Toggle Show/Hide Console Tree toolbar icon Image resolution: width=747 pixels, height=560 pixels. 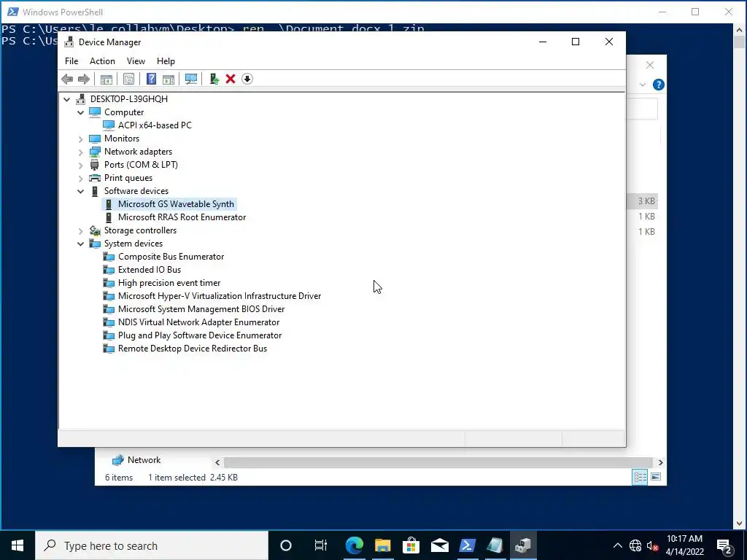coord(107,79)
